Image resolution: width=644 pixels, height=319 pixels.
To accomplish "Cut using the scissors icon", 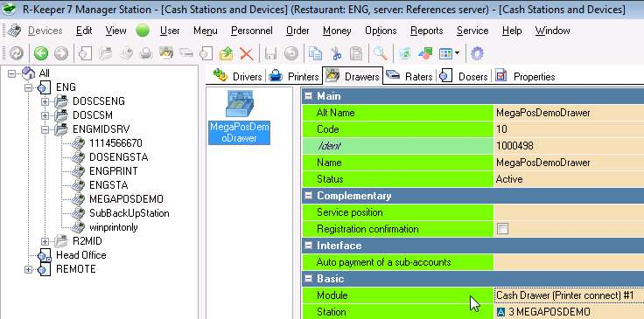I will tap(336, 53).
